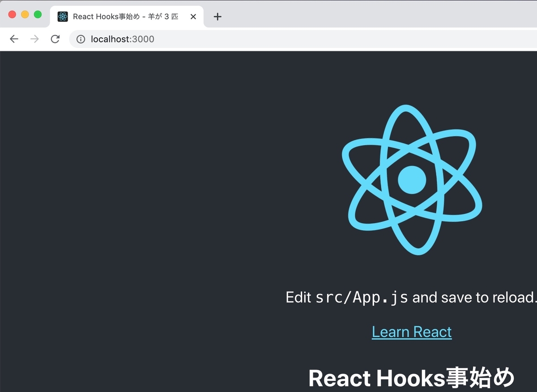Image resolution: width=537 pixels, height=392 pixels.
Task: Close the React Hooks事始め tab
Action: [x=193, y=17]
